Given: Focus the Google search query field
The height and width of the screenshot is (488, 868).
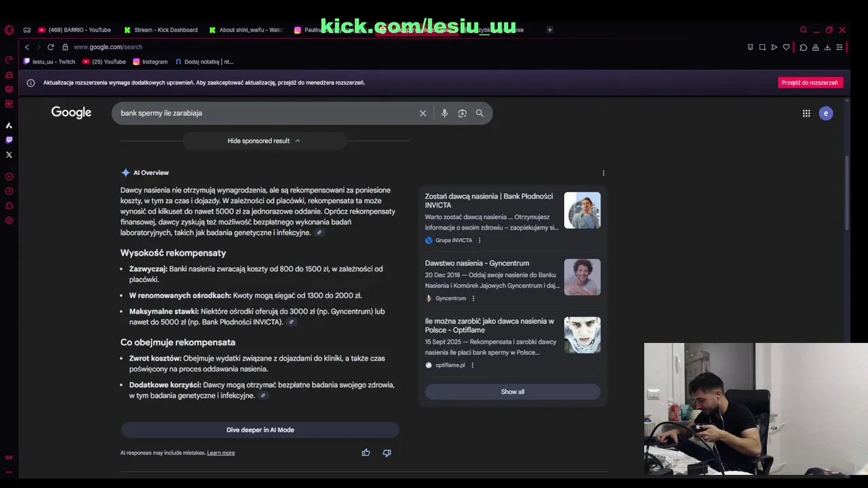Looking at the screenshot, I should click(268, 113).
